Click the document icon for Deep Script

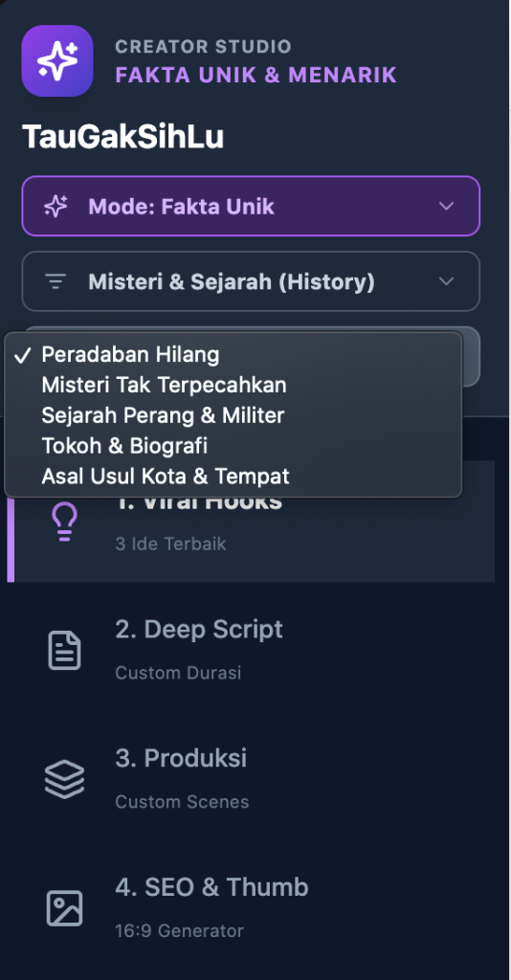pos(64,651)
